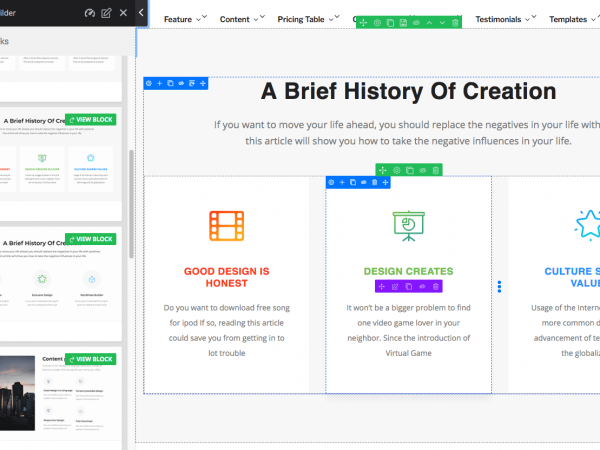Expand the Feature dropdown menu
Viewport: 600px width, 450px height.
pos(184,19)
